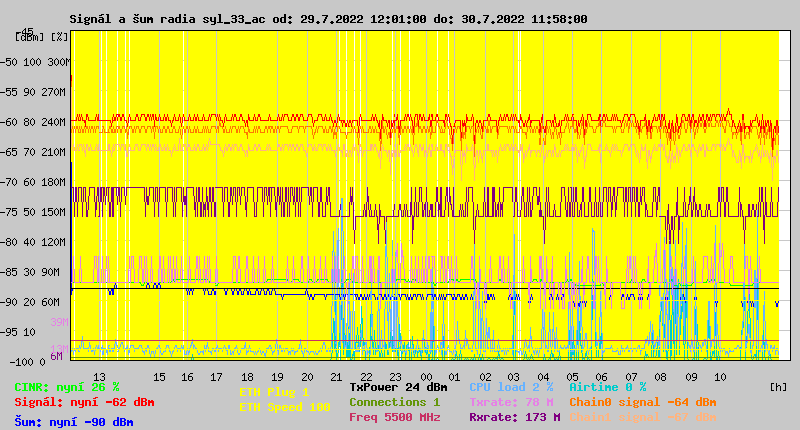
Task: Click the 22 hour tick on x-axis
Action: [x=367, y=377]
